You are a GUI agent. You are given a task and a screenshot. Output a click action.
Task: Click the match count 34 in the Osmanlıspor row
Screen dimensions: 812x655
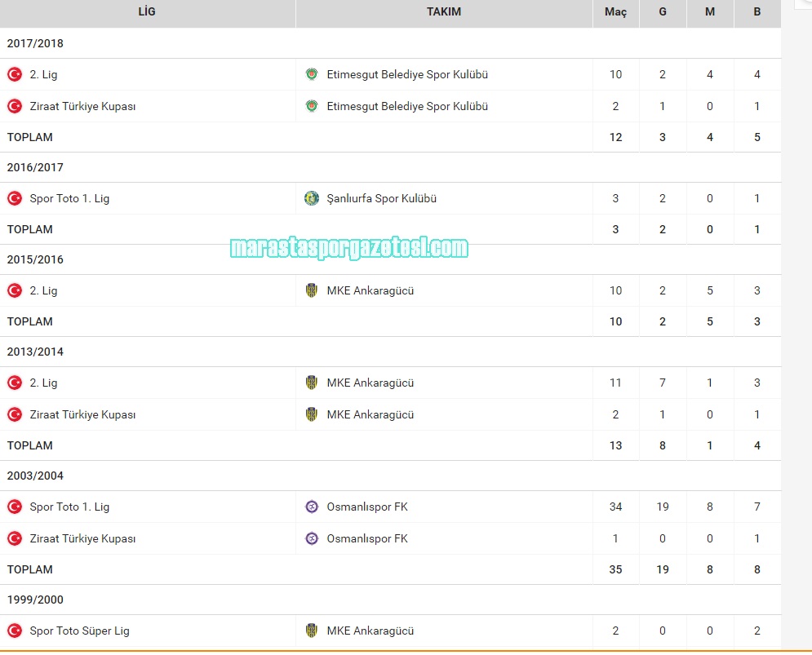[615, 507]
